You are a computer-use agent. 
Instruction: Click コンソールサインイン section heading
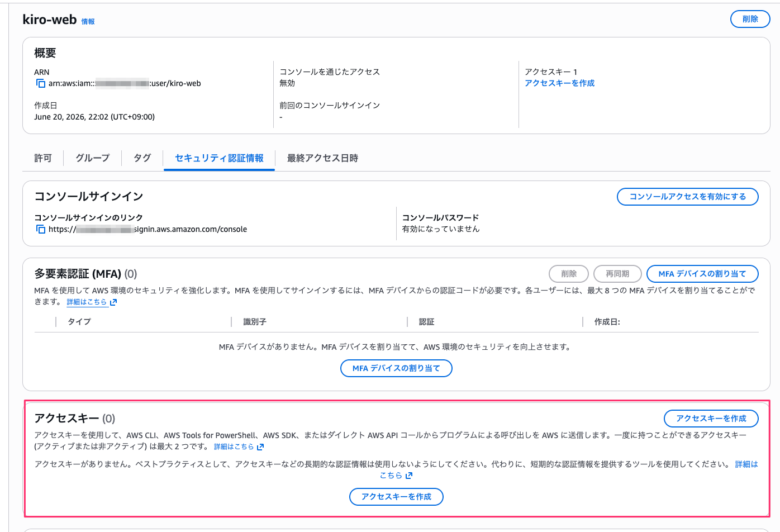[x=89, y=196]
